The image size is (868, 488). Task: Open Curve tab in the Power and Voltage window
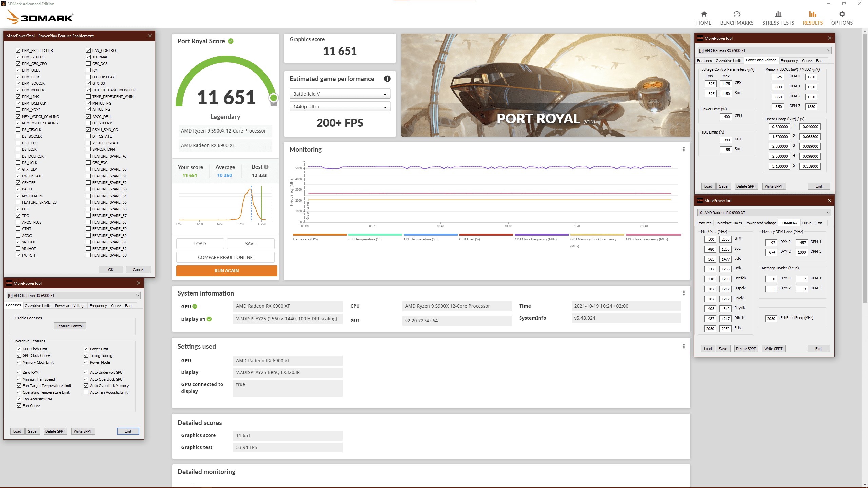(x=807, y=61)
